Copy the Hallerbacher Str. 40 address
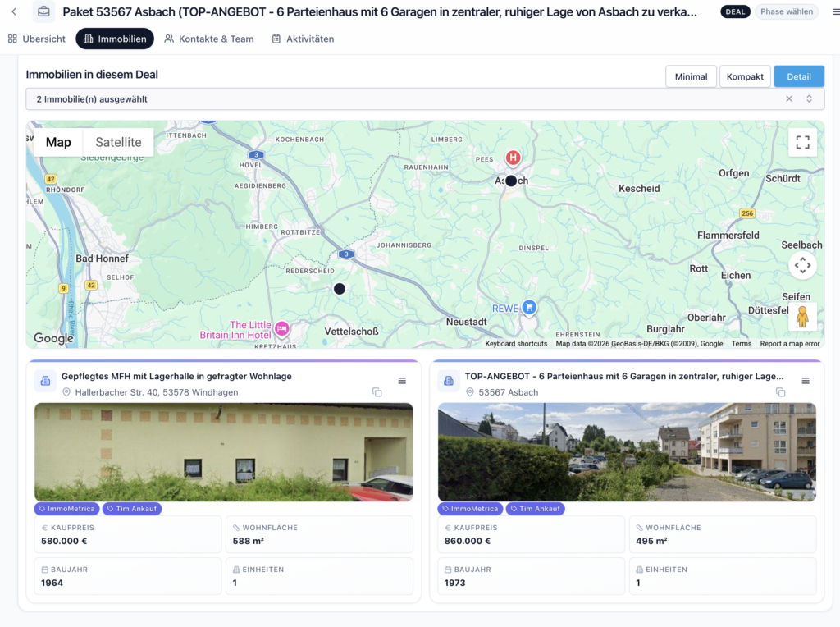Image resolution: width=840 pixels, height=627 pixels. pos(377,392)
